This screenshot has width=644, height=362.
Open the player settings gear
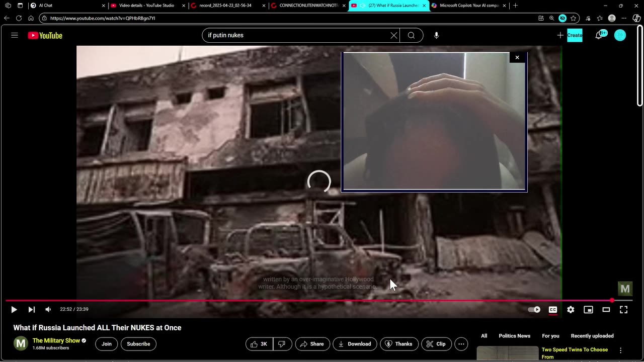[571, 310]
